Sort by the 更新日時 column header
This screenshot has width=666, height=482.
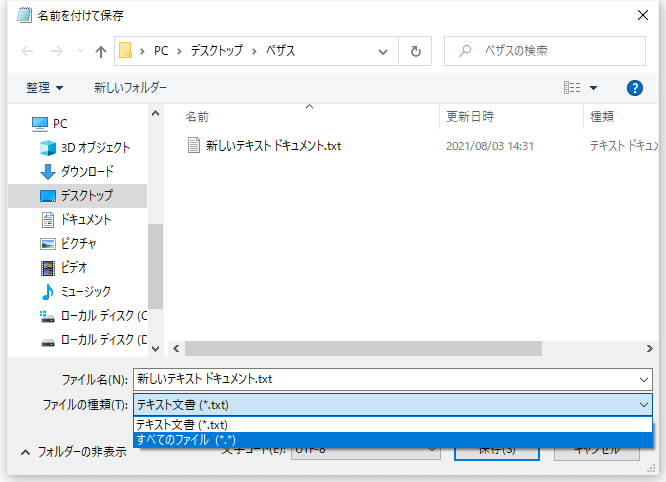[x=470, y=117]
